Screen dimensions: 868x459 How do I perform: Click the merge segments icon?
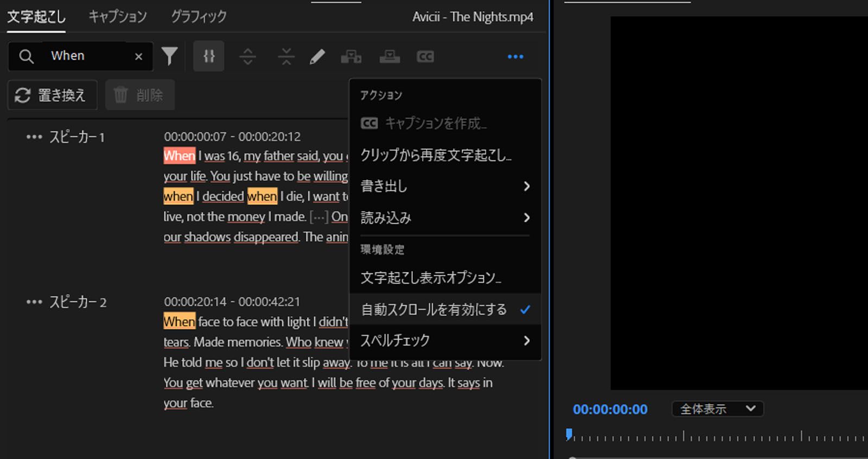coord(286,56)
